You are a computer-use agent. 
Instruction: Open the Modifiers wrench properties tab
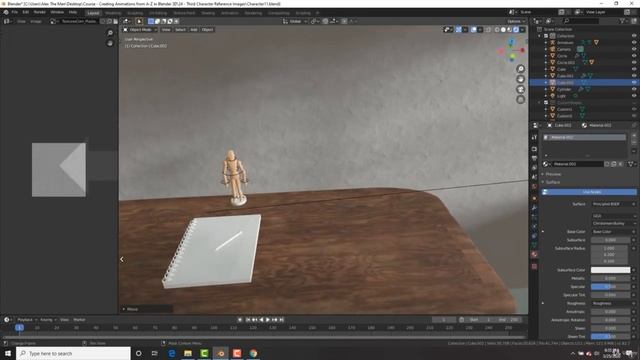click(x=534, y=208)
